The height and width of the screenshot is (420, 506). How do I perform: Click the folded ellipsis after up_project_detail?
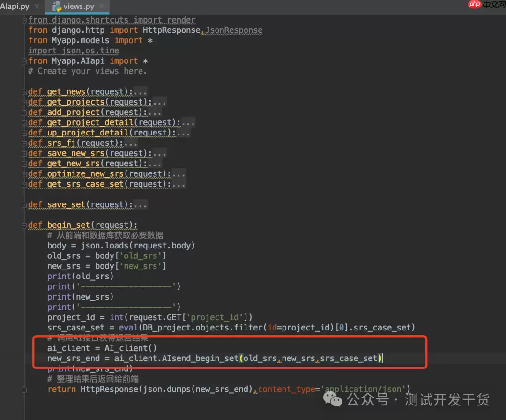pos(183,133)
